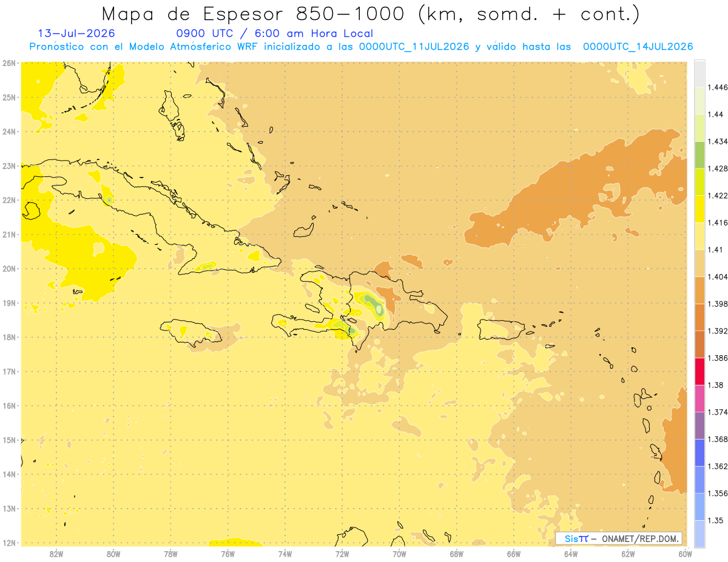Click the green swatch between 1.434 and 1.428
This screenshot has width=728, height=562.
pyautogui.click(x=699, y=155)
